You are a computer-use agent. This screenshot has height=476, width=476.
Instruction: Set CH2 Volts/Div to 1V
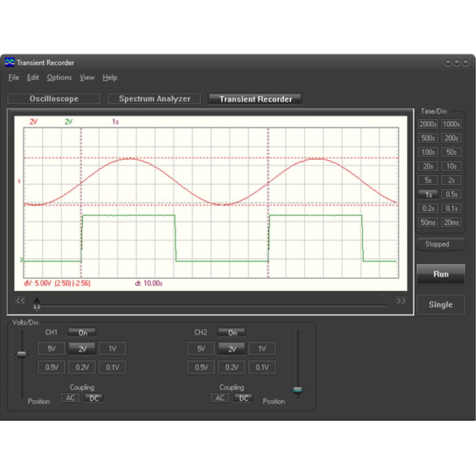click(262, 349)
